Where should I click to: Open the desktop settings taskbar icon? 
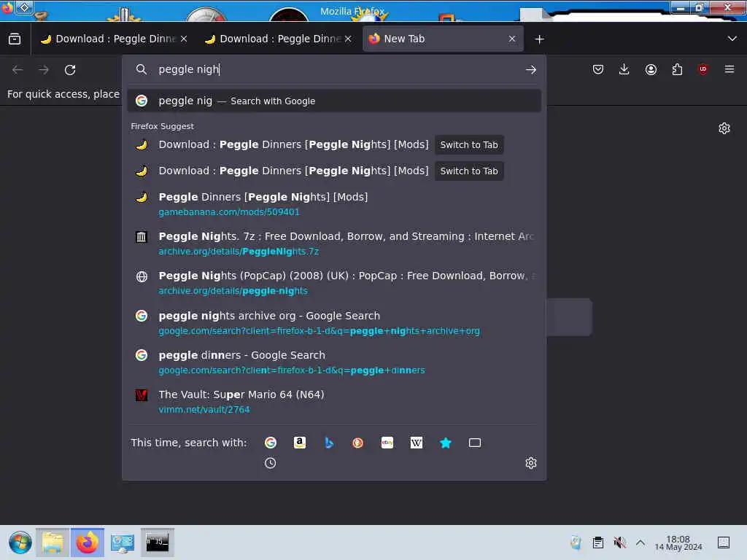point(123,542)
